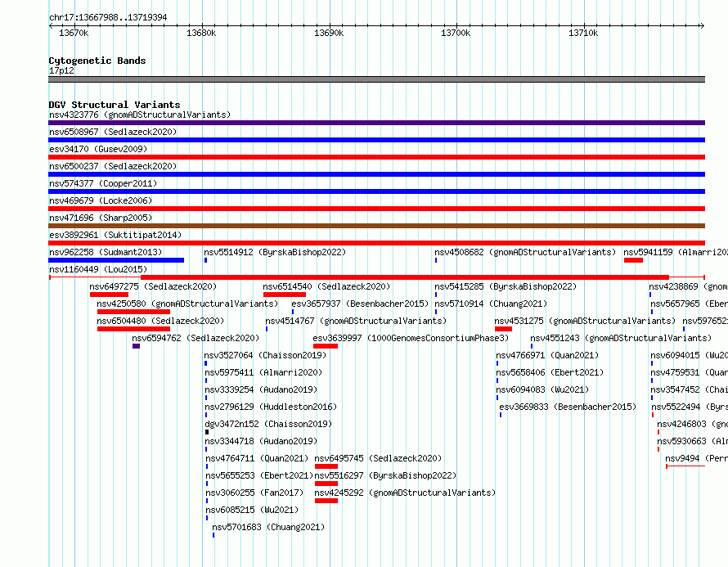Click the blue bar under nsv962258

[116, 260]
